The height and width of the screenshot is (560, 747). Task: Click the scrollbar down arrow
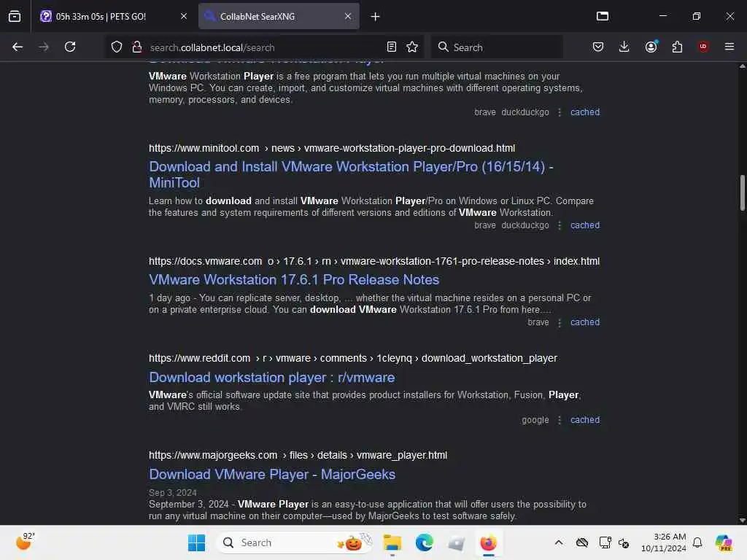point(742,520)
